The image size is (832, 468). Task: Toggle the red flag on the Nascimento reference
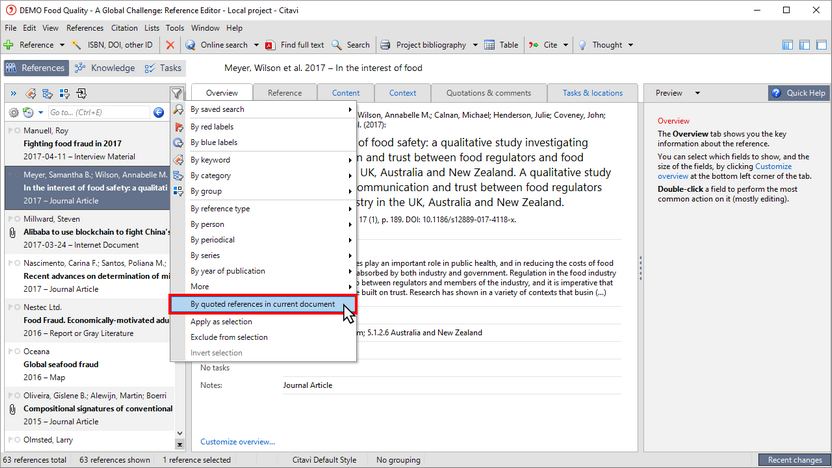(x=10, y=263)
